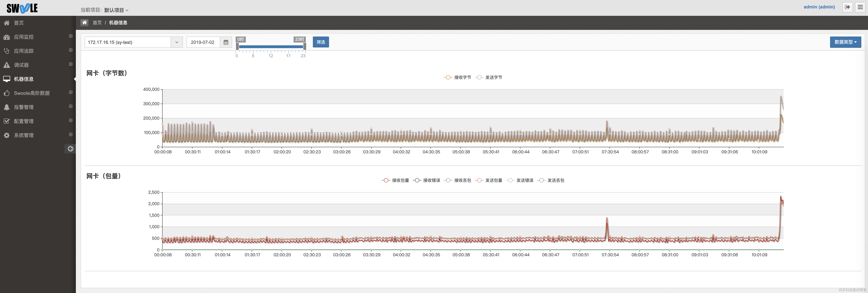The image size is (868, 293).
Task: Click the logout icon button
Action: tap(847, 7)
